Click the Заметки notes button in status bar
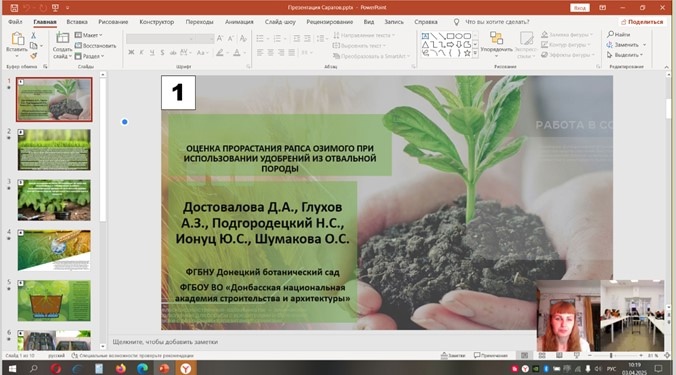The image size is (676, 375). click(453, 356)
